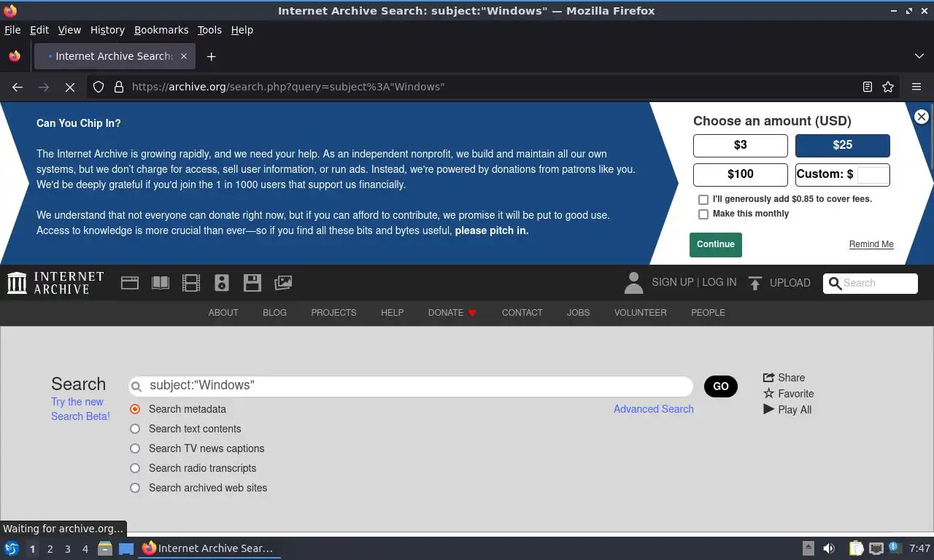Open the Audio (speaker) media icon
This screenshot has width=934, height=560.
tap(222, 283)
